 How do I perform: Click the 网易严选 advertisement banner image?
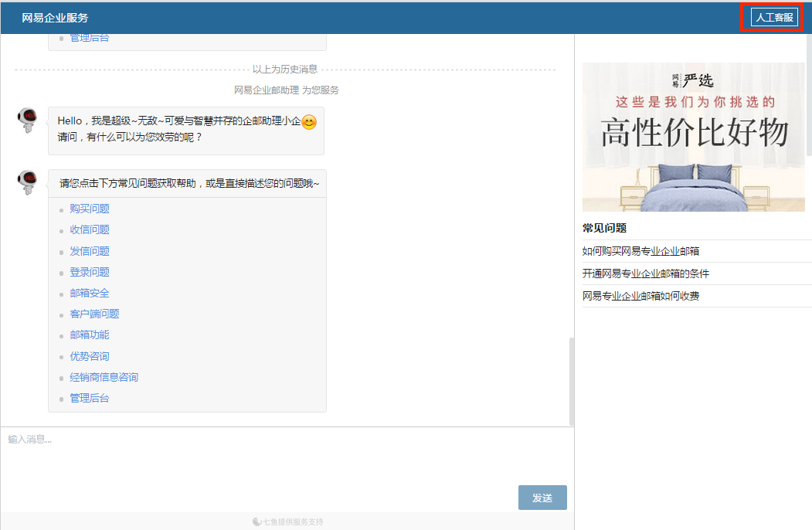point(693,137)
